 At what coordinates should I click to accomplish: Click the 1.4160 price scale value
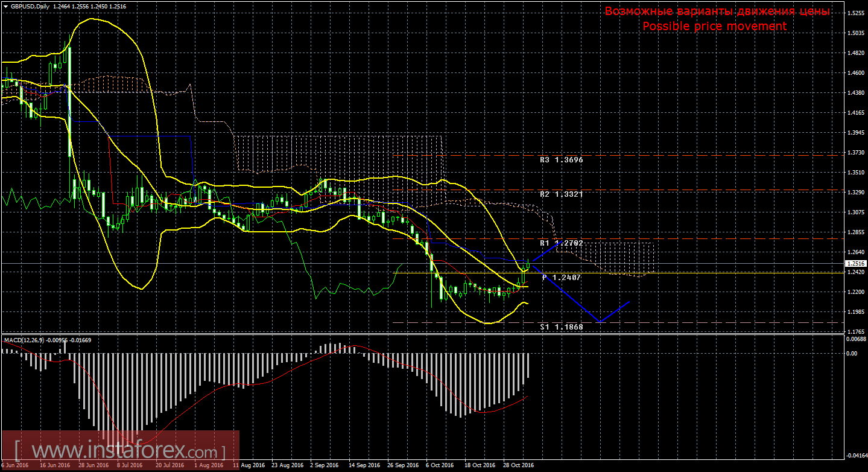(x=855, y=112)
